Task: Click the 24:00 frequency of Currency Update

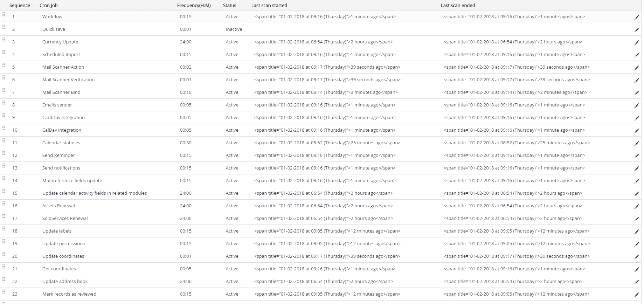Action: [x=186, y=42]
